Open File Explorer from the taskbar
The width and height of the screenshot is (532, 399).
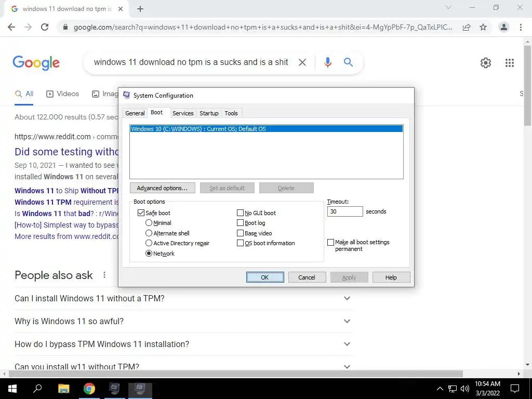click(63, 389)
